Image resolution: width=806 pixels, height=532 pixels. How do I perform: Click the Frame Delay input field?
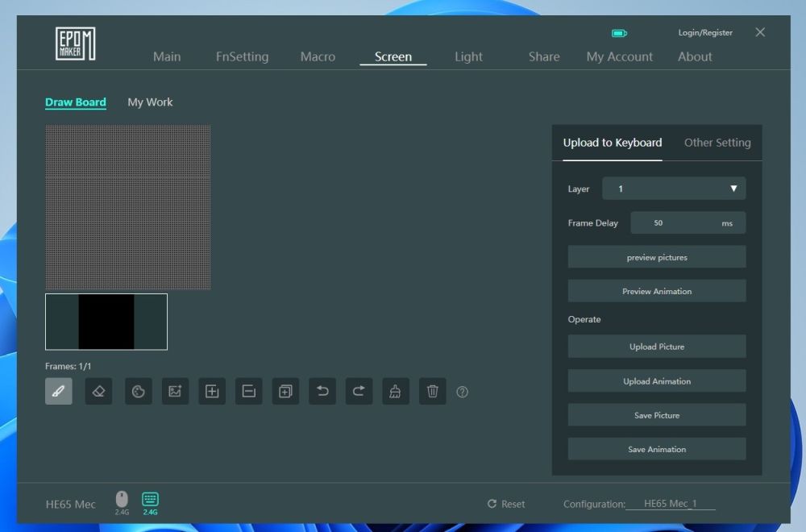pos(688,222)
